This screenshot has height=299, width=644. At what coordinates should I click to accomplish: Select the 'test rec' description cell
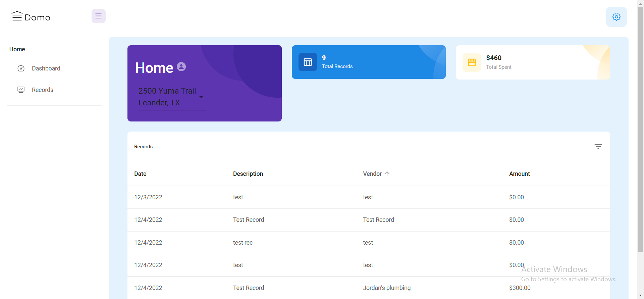(x=243, y=243)
